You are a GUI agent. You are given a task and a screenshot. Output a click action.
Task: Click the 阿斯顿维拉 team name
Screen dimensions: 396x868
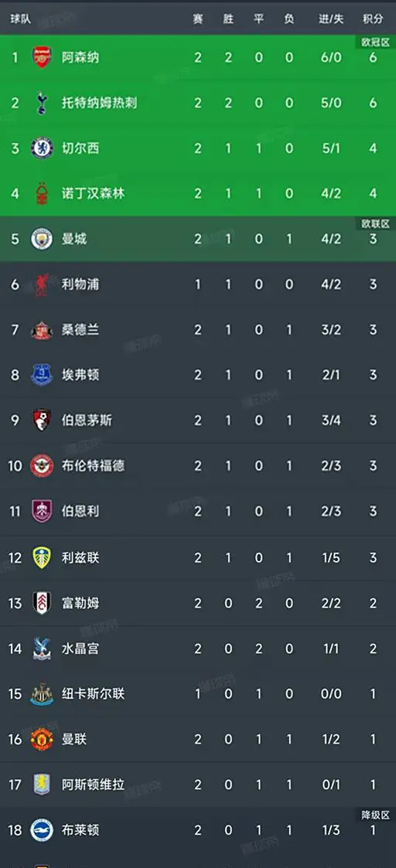coord(93,785)
